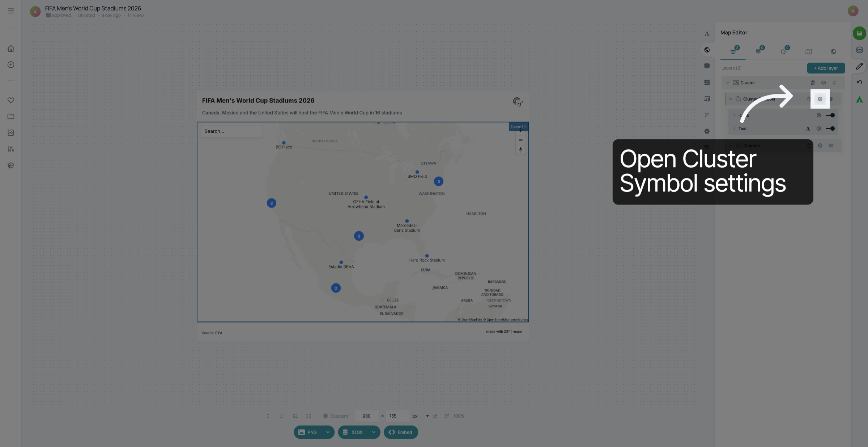Select mobile phone preview size
868x447 pixels.
tap(268, 416)
